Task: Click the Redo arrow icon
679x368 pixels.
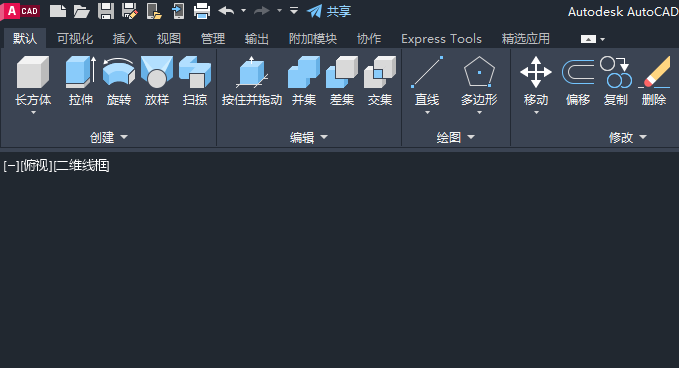Action: click(262, 10)
